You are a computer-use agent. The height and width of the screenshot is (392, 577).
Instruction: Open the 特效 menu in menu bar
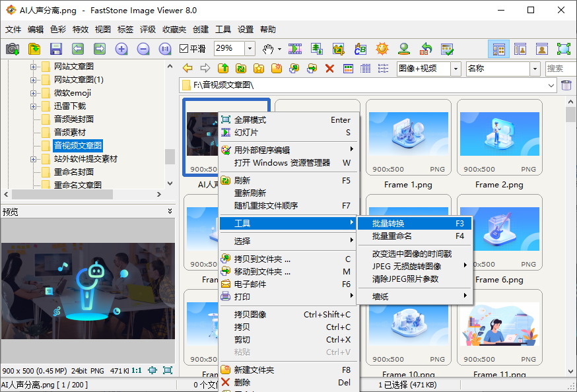coord(80,30)
